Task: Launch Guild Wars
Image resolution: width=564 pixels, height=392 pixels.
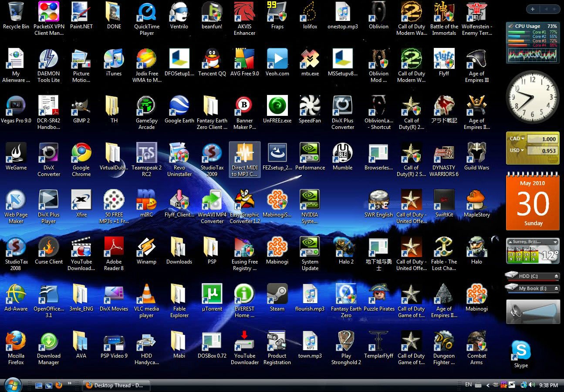Action: 476,157
